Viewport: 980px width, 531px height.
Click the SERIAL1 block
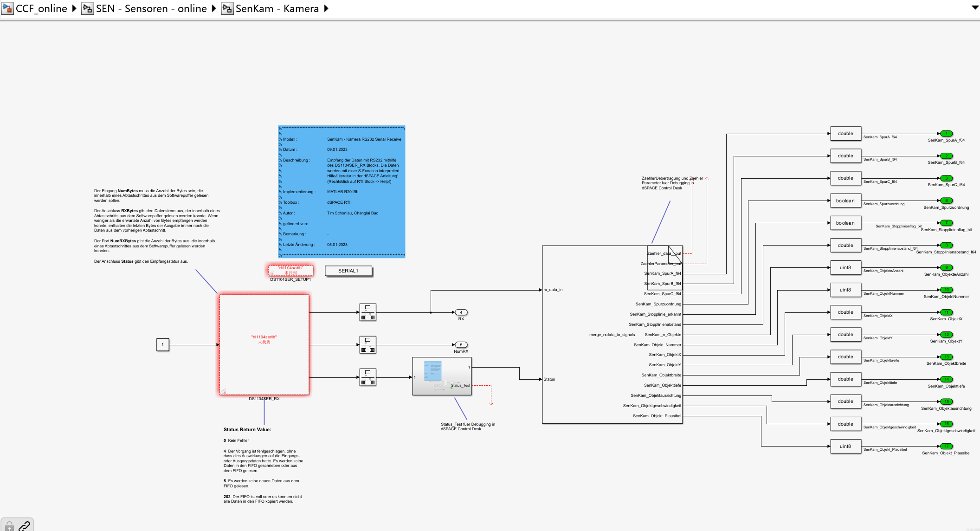point(348,271)
